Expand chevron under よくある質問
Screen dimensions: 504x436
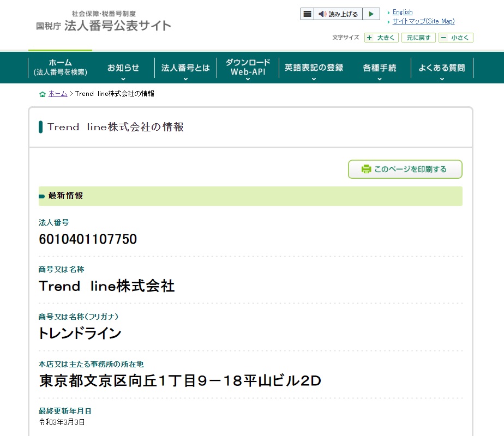tap(442, 79)
